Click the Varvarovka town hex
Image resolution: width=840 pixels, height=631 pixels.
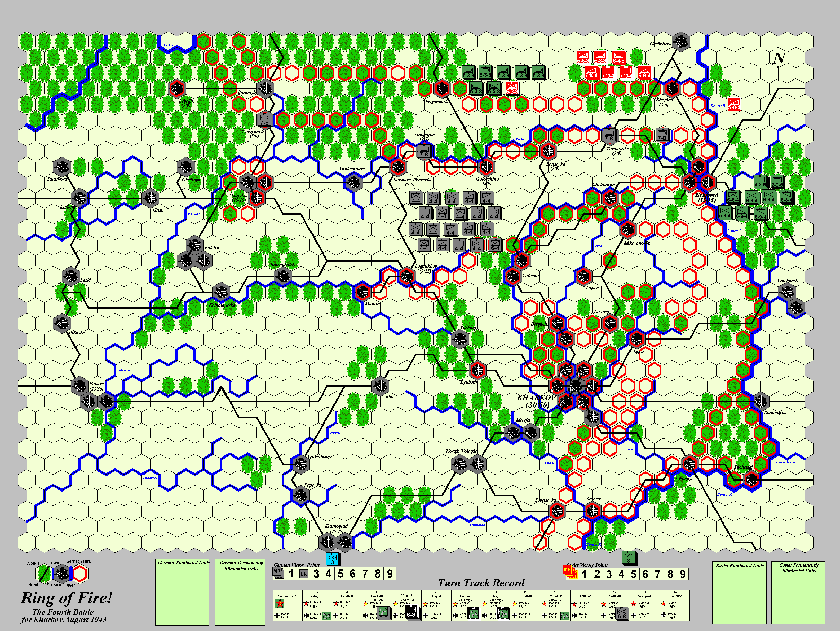301,464
